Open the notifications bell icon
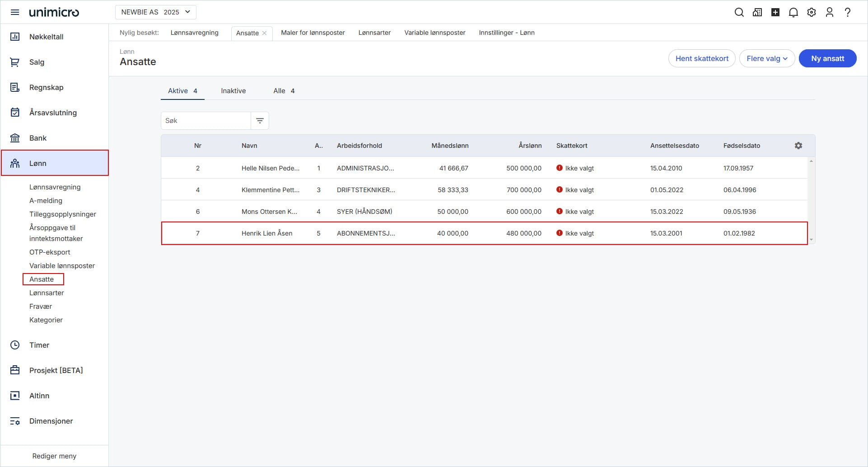Image resolution: width=868 pixels, height=467 pixels. (x=793, y=12)
